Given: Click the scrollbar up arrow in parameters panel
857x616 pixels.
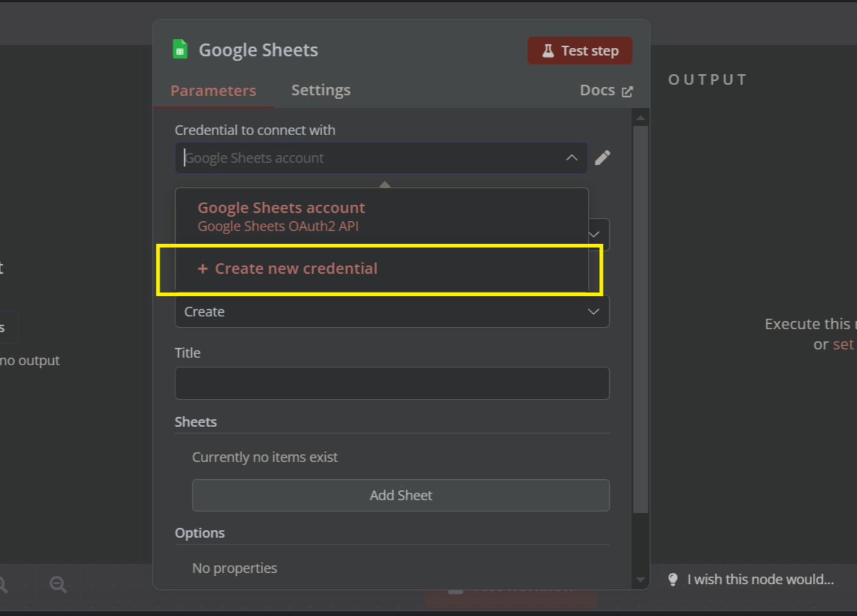Looking at the screenshot, I should pos(640,119).
